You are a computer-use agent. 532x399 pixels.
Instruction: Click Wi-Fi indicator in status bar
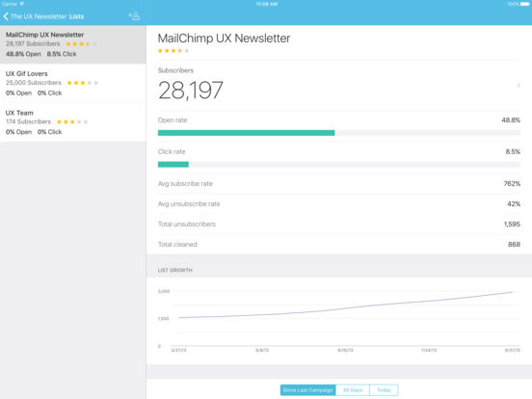tap(22, 4)
